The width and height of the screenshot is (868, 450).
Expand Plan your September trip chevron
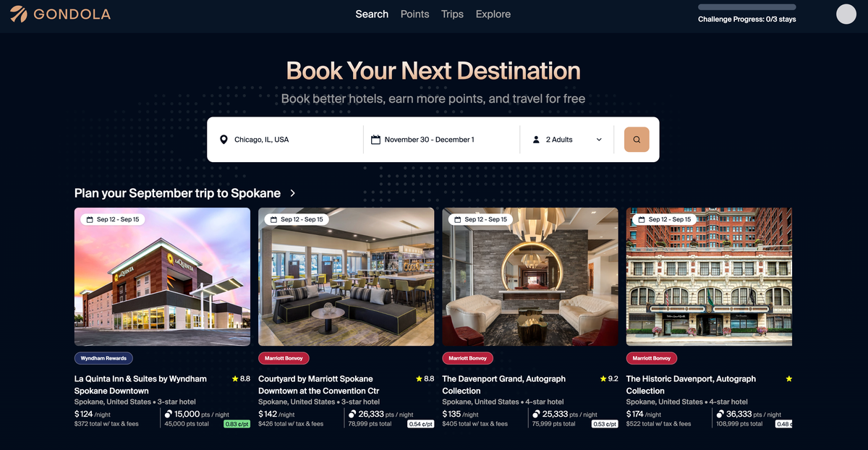click(292, 193)
